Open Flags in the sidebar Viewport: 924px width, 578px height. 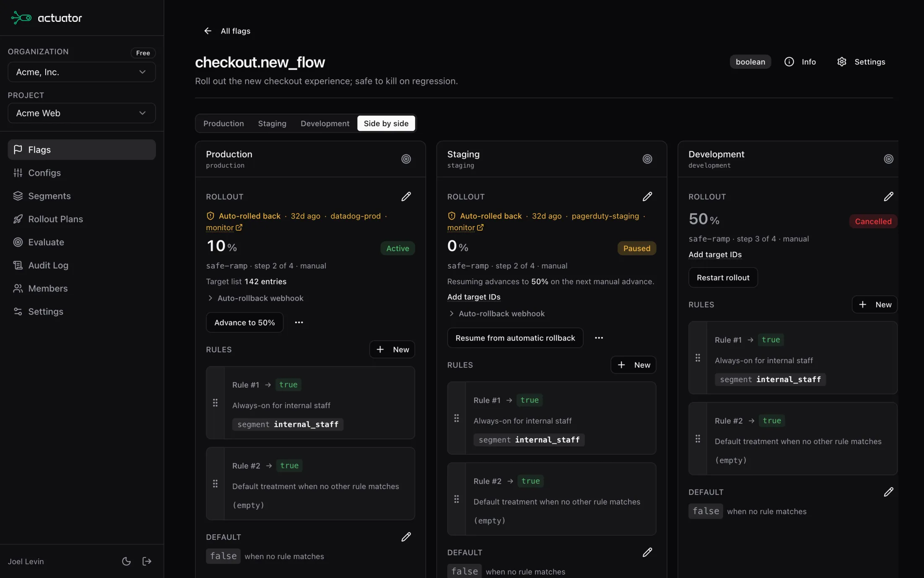[82, 150]
